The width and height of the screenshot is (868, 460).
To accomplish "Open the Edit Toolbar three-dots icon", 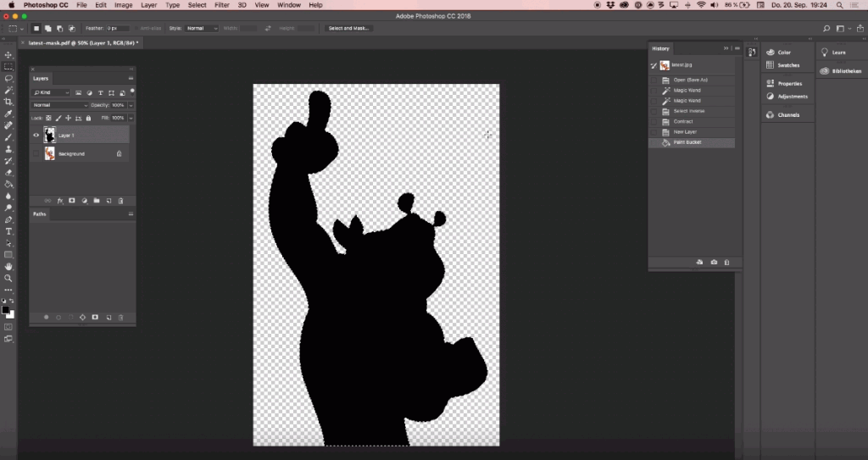I will coord(8,290).
